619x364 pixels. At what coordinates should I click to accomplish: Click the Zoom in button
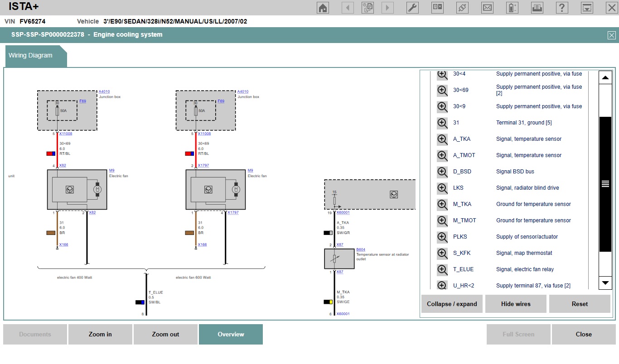100,334
